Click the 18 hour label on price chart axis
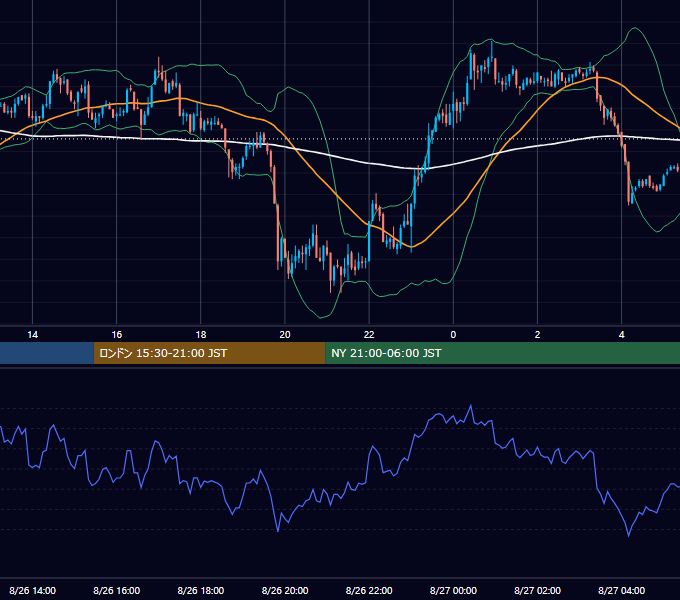Viewport: 680px width, 600px height. [x=201, y=335]
